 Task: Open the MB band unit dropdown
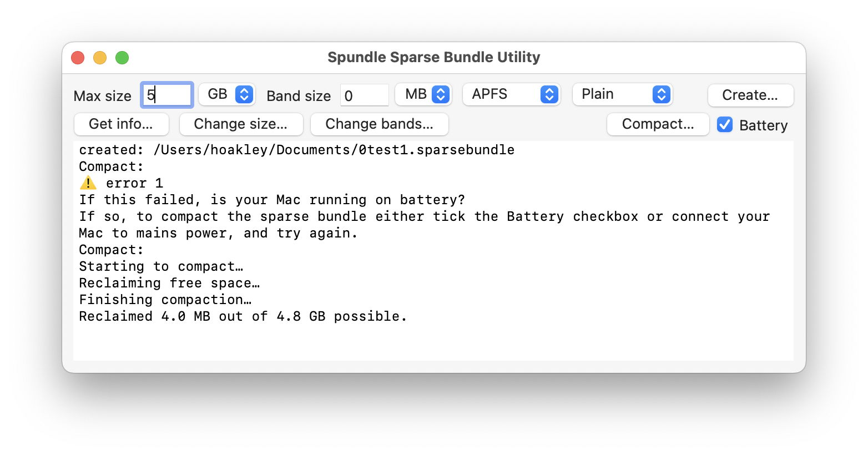[423, 94]
